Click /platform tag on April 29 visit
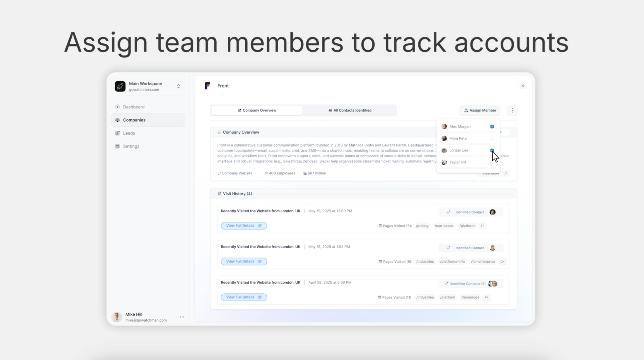The width and height of the screenshot is (644, 360). [448, 297]
